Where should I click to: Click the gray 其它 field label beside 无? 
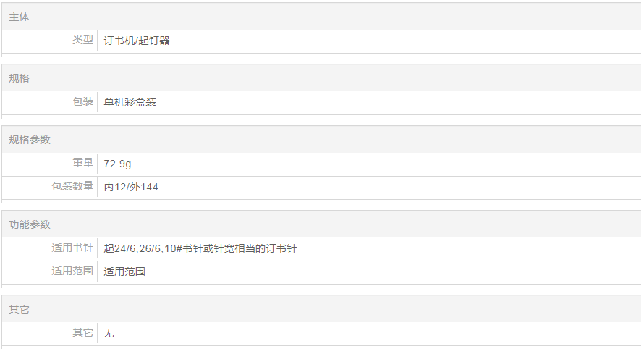[x=82, y=333]
